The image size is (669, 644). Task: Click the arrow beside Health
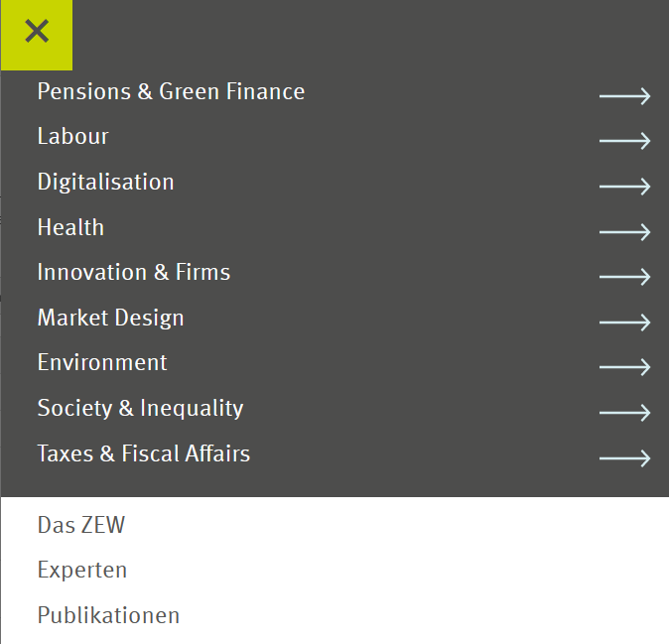tap(624, 232)
